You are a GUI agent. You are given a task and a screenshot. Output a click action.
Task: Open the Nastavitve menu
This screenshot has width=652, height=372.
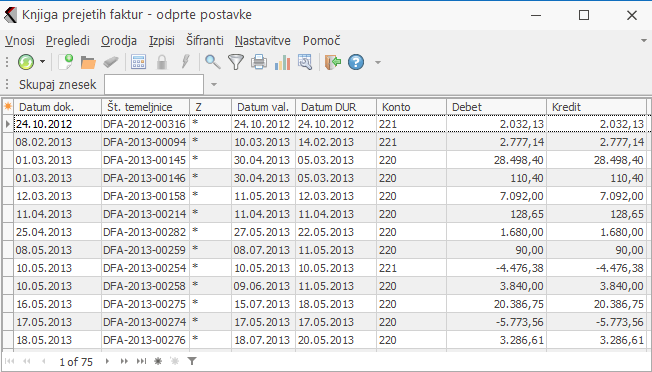click(x=263, y=41)
